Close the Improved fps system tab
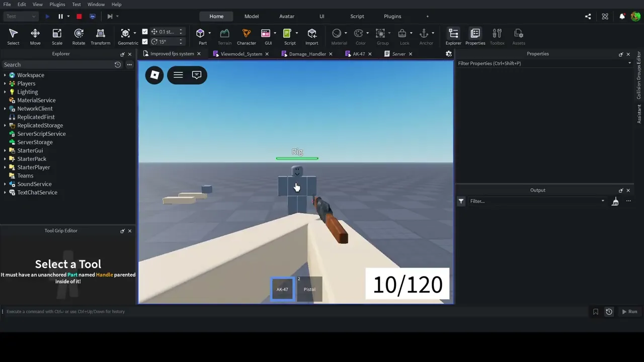 [199, 54]
